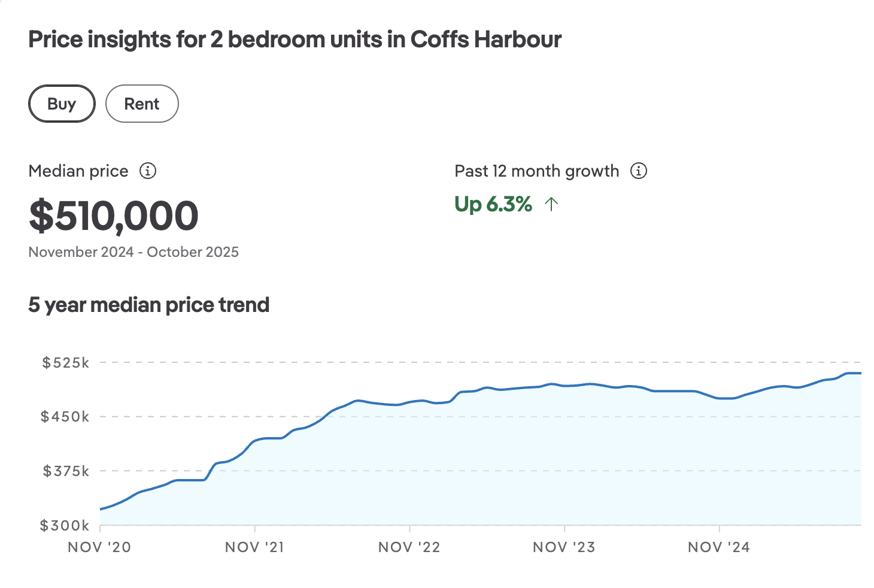Open the Past 12 month growth info icon
Viewport: 874px width, 588px height.
pyautogui.click(x=639, y=171)
